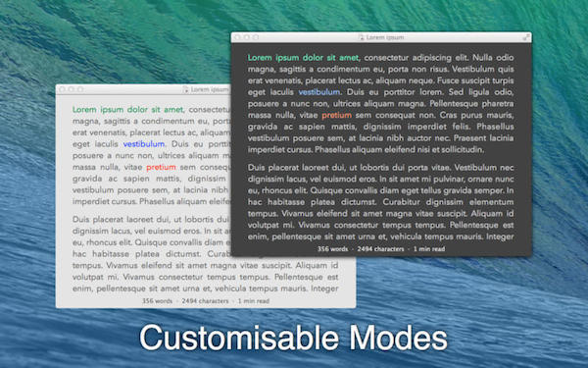
Task: Click the 'Lorem ipsum' title of dark window
Action: tap(385, 37)
